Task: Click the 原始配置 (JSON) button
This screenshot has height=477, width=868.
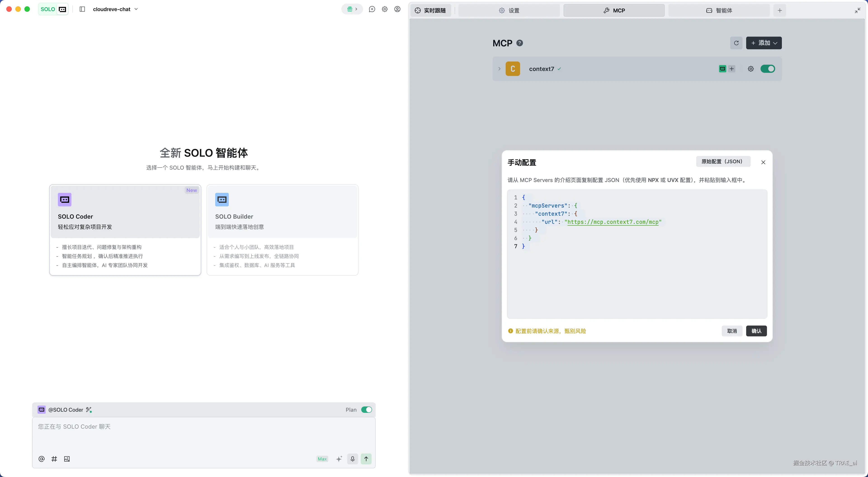Action: [x=723, y=161]
